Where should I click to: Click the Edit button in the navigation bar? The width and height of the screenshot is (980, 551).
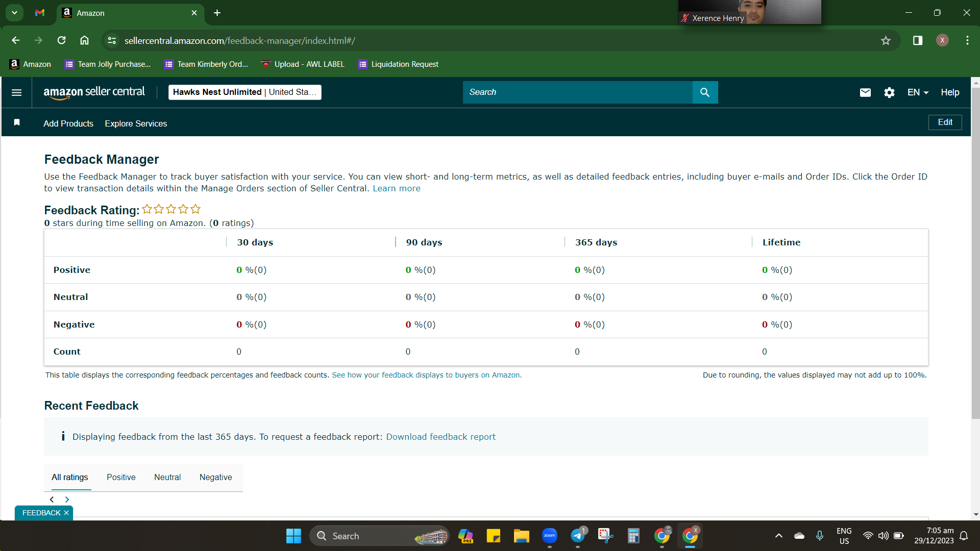(x=945, y=122)
